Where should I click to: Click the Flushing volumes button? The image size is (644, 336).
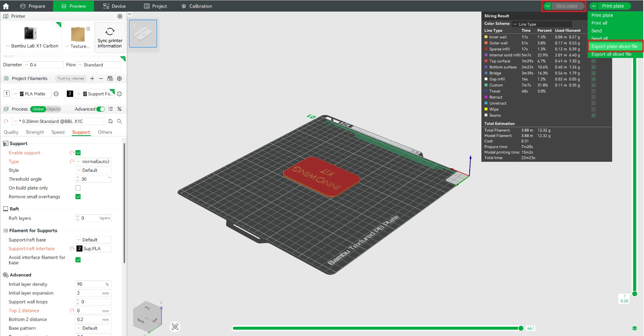pos(70,79)
